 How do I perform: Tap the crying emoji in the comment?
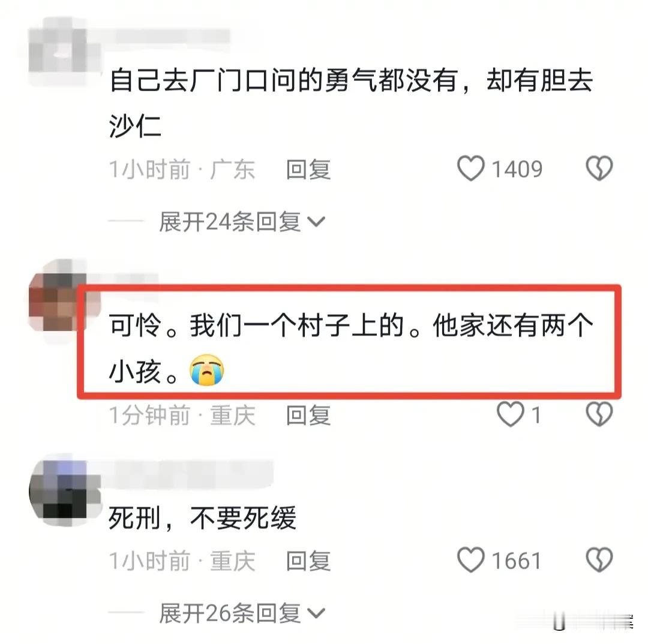click(206, 370)
